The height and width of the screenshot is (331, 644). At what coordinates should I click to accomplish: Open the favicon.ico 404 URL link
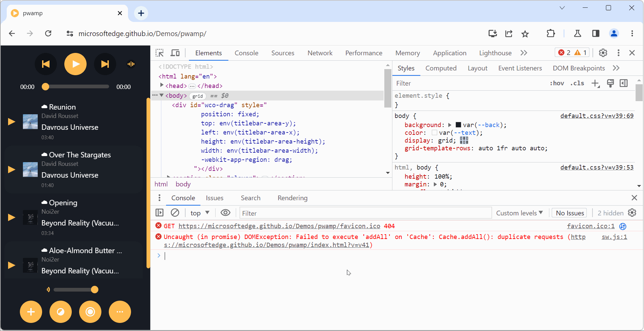tap(279, 226)
